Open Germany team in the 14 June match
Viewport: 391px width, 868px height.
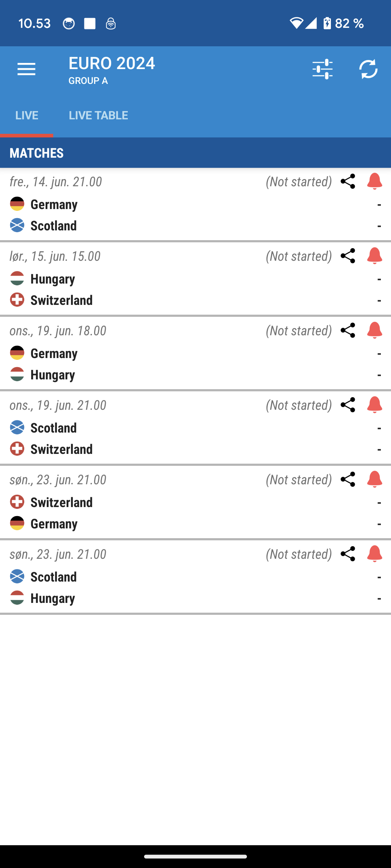(x=54, y=204)
